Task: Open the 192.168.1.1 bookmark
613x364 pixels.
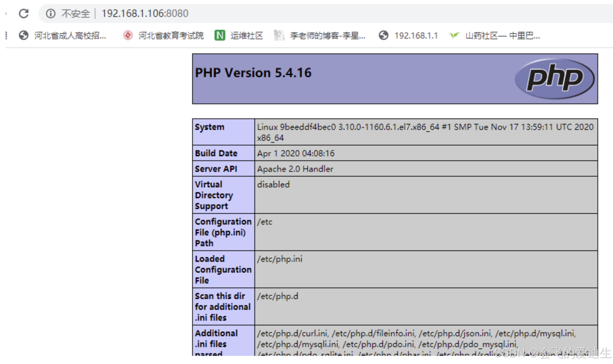Action: pos(416,36)
